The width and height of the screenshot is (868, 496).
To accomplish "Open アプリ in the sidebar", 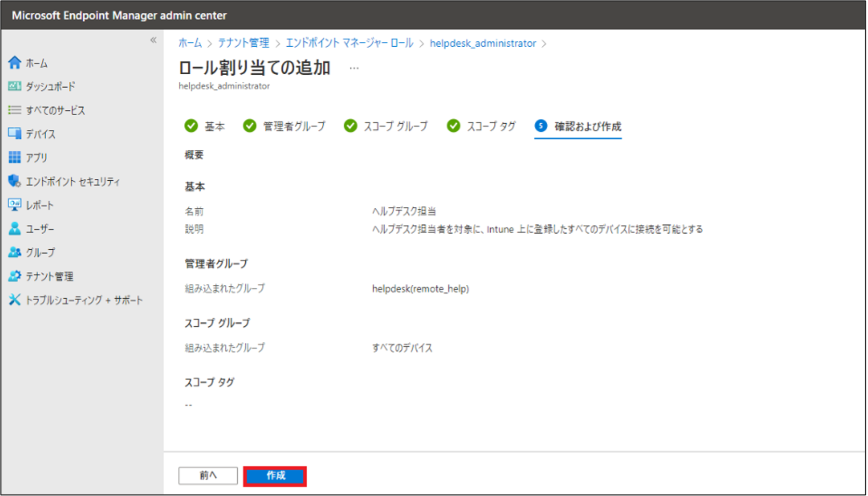I will pyautogui.click(x=37, y=158).
